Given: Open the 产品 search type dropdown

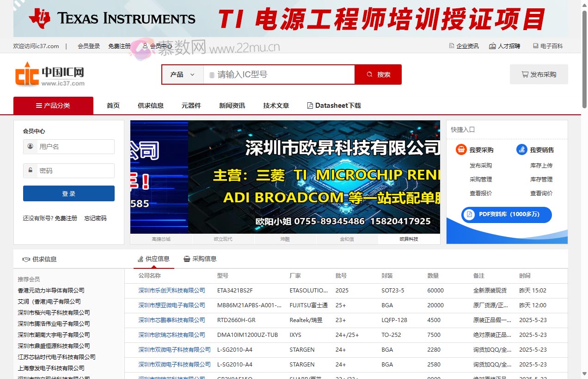Looking at the screenshot, I should coord(183,75).
